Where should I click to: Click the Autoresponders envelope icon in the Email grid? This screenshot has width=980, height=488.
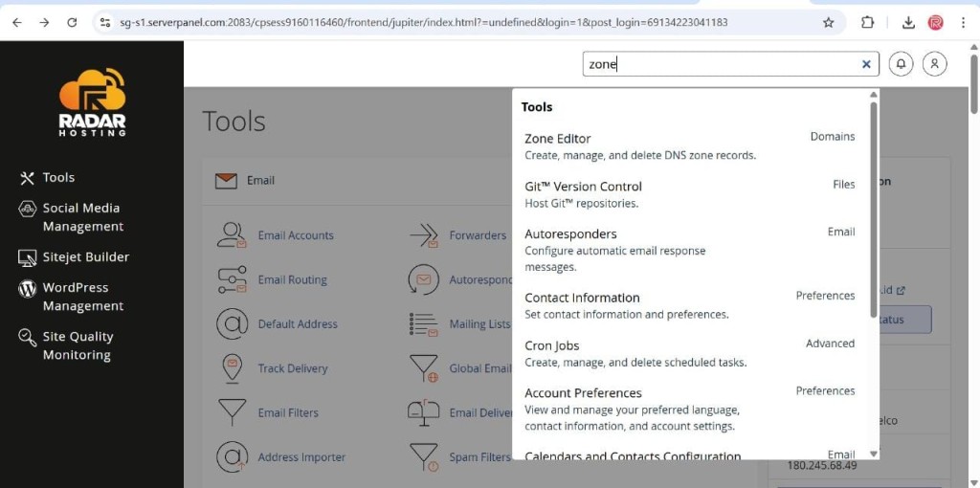424,279
